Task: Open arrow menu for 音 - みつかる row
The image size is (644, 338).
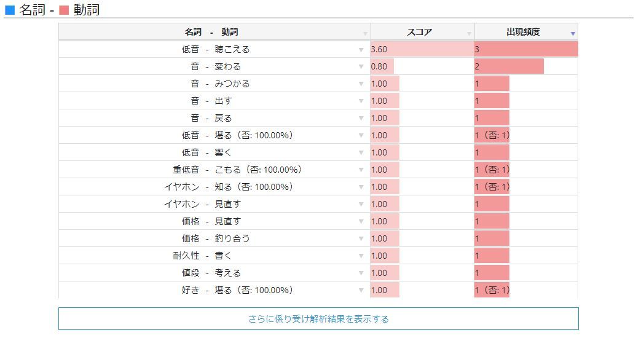Action: tap(361, 84)
